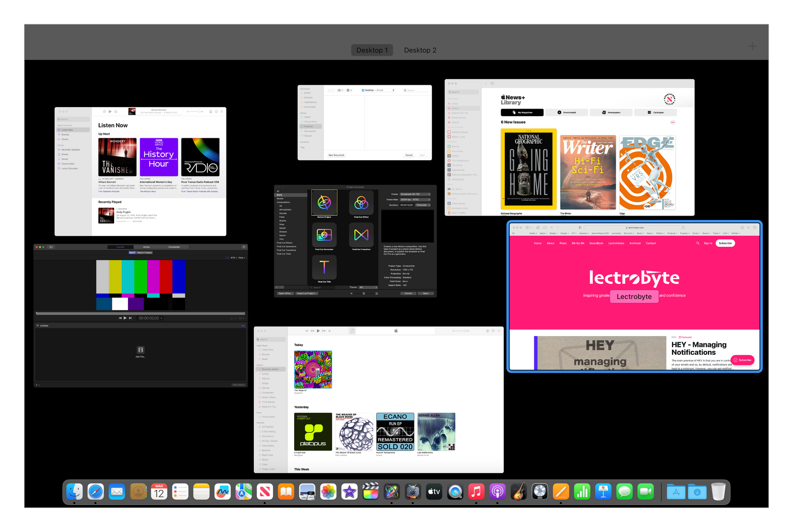
Task: Open the Apple TV app in Dock
Action: point(434,492)
